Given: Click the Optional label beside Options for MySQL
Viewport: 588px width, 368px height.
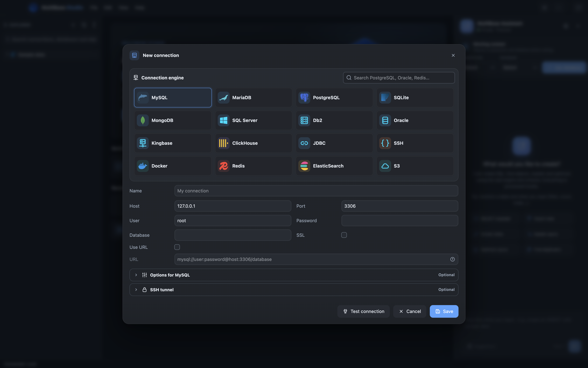Looking at the screenshot, I should coord(446,275).
